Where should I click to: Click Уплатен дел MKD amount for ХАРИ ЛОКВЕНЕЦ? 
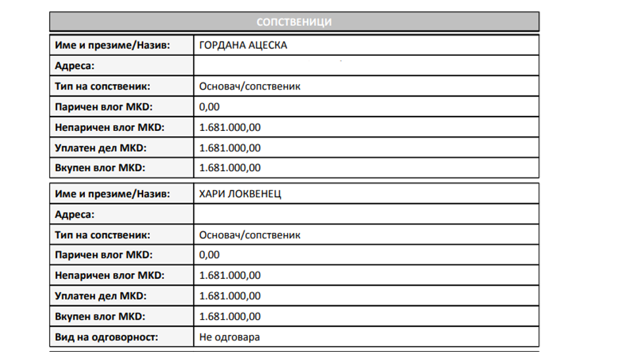(230, 296)
